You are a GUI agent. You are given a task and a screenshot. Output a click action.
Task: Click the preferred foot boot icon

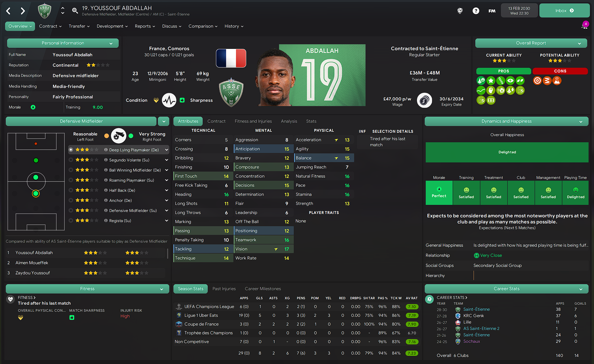click(119, 136)
